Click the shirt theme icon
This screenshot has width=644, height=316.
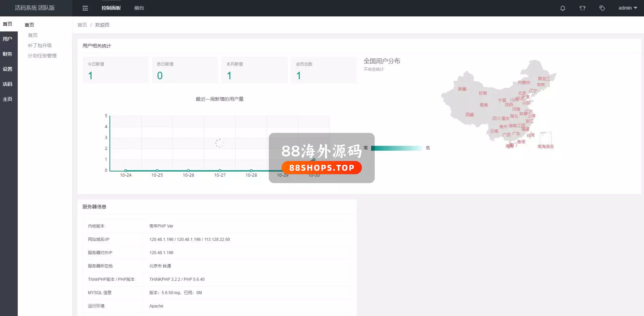[582, 8]
